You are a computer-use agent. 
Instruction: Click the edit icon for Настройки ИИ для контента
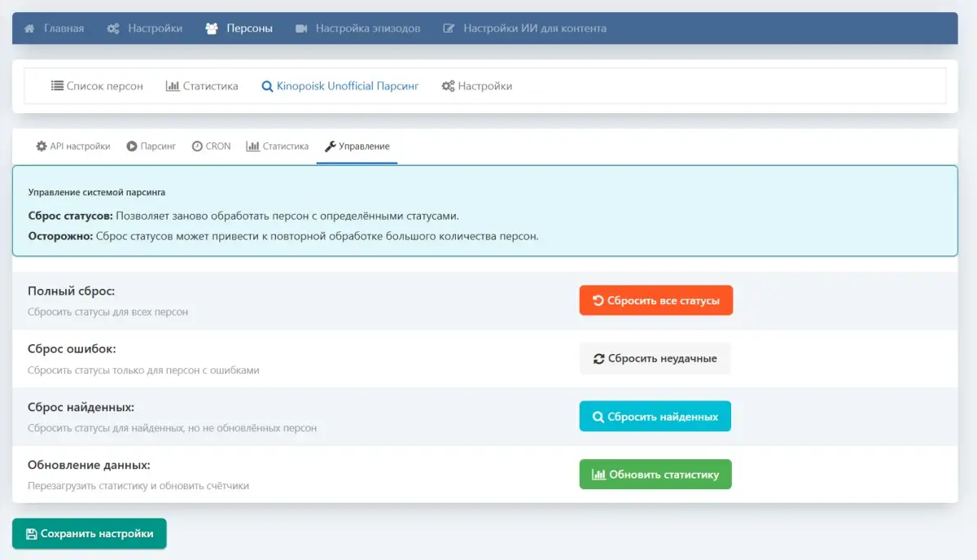449,28
